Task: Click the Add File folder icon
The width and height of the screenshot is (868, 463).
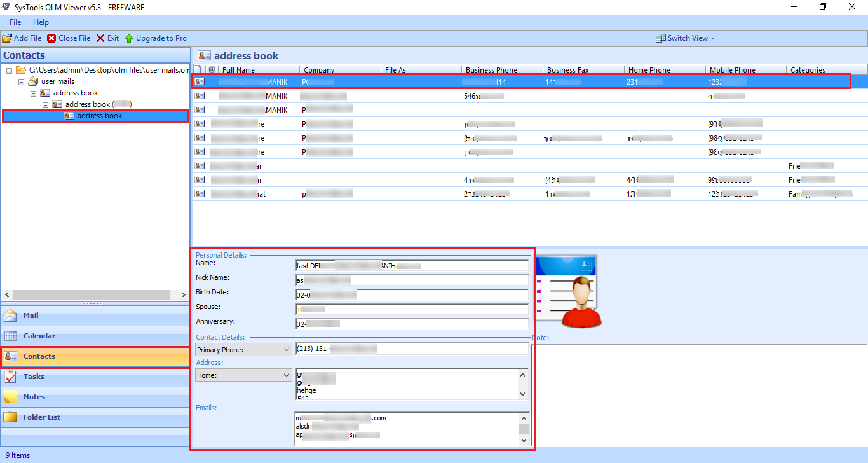Action: pyautogui.click(x=7, y=38)
